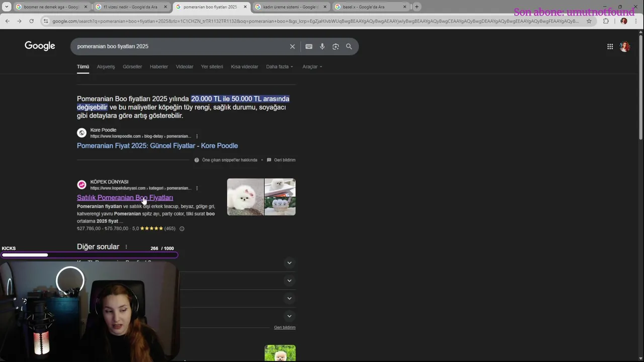644x362 pixels.
Task: Click the Köpek Dünyası site favicon
Action: click(x=82, y=185)
